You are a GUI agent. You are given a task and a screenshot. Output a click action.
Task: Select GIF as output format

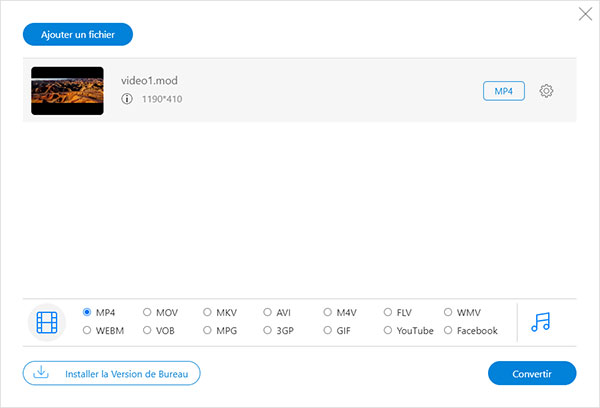328,330
